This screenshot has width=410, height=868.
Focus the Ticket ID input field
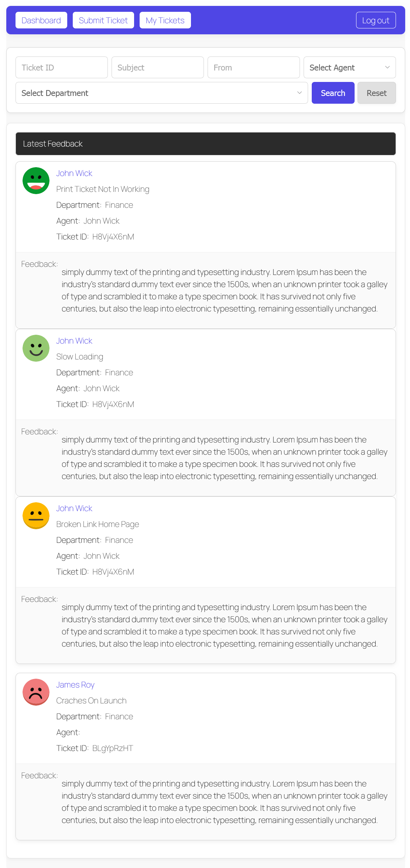tap(62, 68)
